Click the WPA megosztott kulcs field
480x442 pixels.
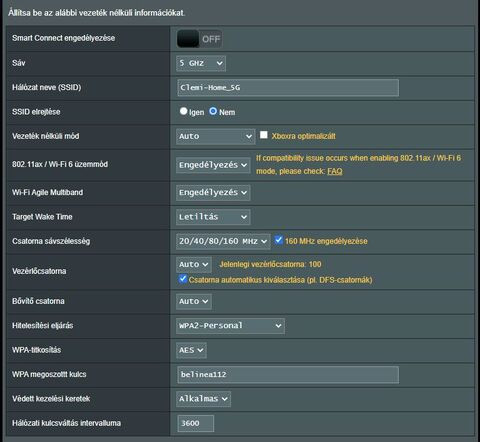(288, 375)
